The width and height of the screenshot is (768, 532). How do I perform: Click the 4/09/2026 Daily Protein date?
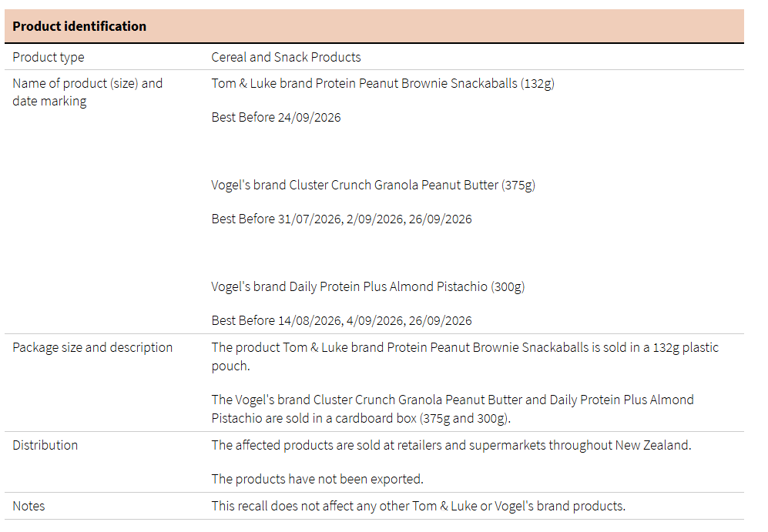coord(375,320)
